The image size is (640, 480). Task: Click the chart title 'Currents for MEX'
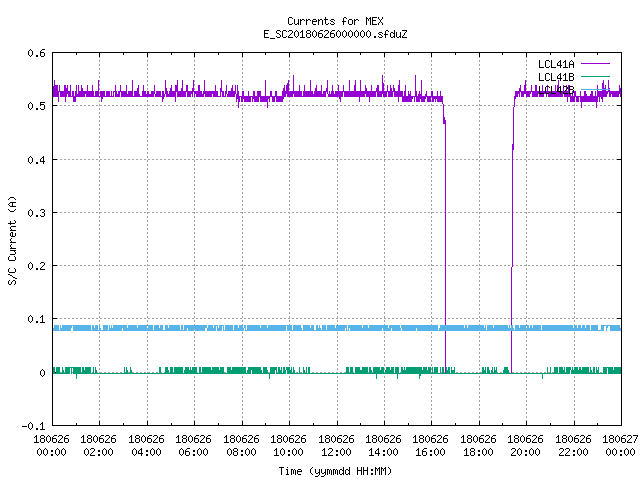coord(335,21)
